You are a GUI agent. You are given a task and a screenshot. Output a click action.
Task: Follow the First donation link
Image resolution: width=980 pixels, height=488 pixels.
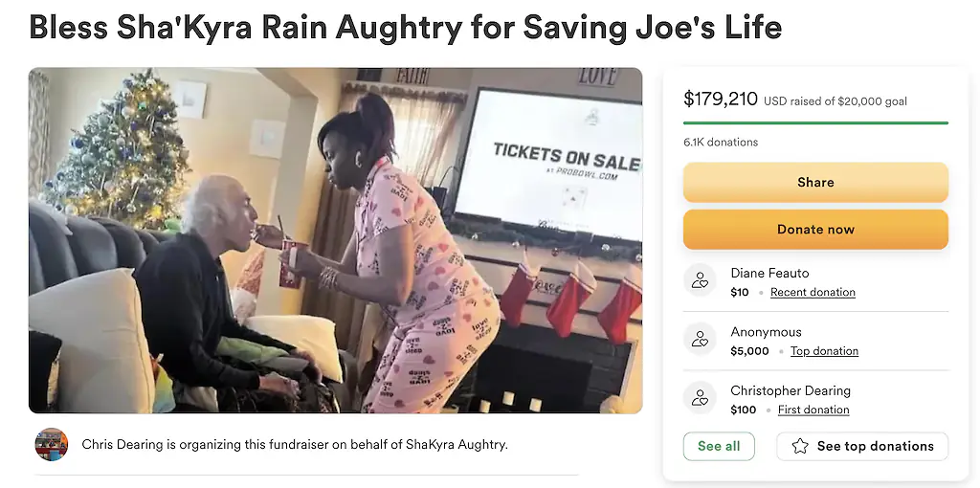[x=813, y=410]
